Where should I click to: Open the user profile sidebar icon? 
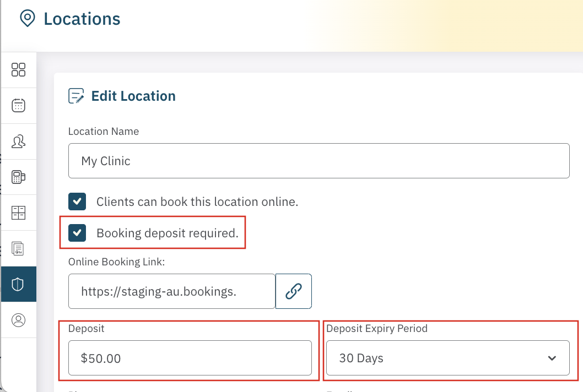(x=19, y=320)
